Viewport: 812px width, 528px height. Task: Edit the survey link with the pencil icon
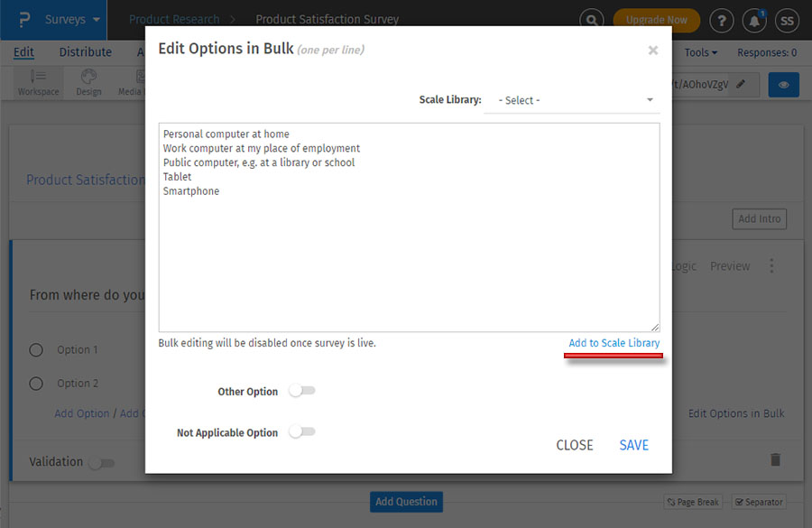tap(743, 84)
